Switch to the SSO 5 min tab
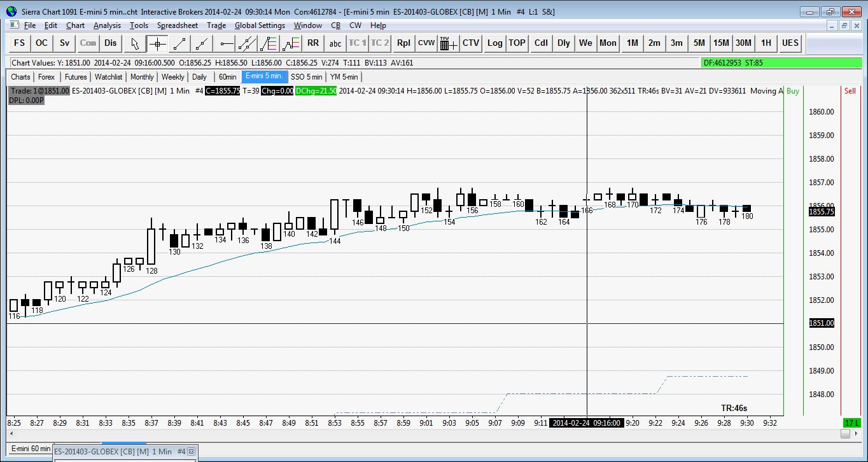The height and width of the screenshot is (462, 868). 306,77
